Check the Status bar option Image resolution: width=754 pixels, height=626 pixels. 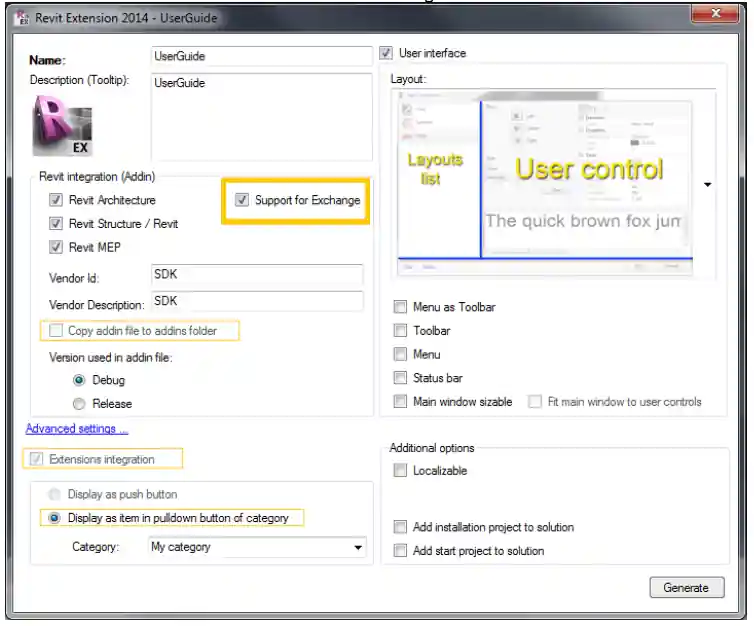[x=401, y=378]
